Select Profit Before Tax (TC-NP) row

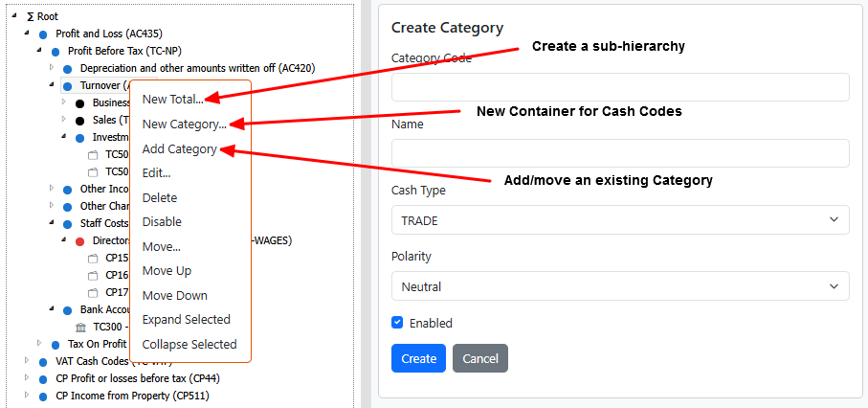(x=124, y=51)
